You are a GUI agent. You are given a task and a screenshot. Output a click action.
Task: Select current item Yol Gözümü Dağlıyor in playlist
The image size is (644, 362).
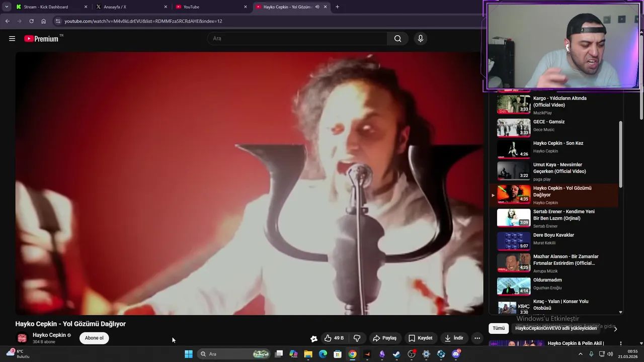tap(553, 195)
